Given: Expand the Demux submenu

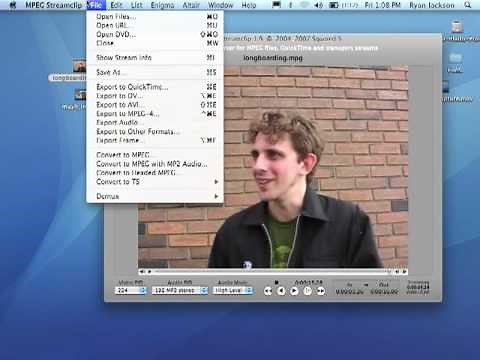Looking at the screenshot, I should pos(155,196).
